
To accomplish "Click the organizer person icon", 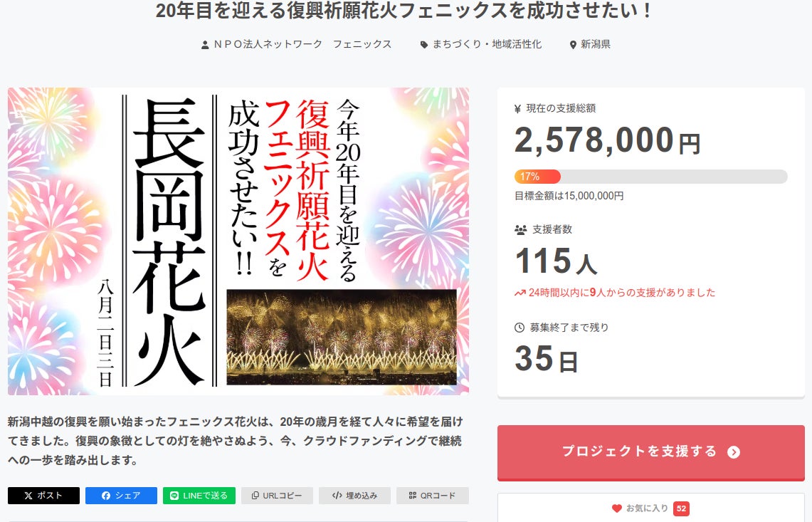I will (x=205, y=44).
